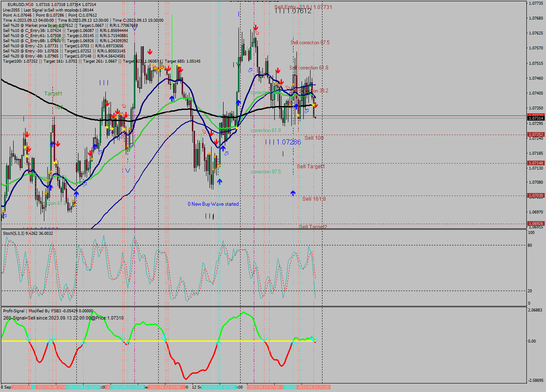Screen dimensions: 546x392
Task: Click the Time A / Time B / Time C line
Action: coord(83,20)
